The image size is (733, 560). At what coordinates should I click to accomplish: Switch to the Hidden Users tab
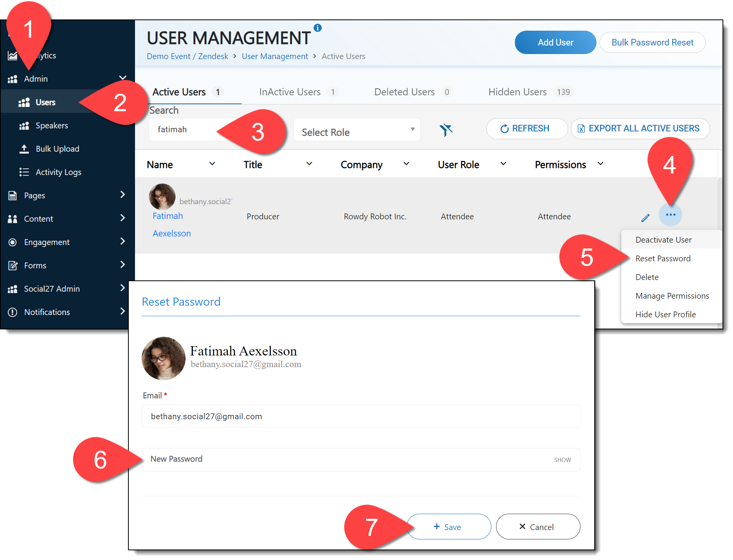coord(517,92)
